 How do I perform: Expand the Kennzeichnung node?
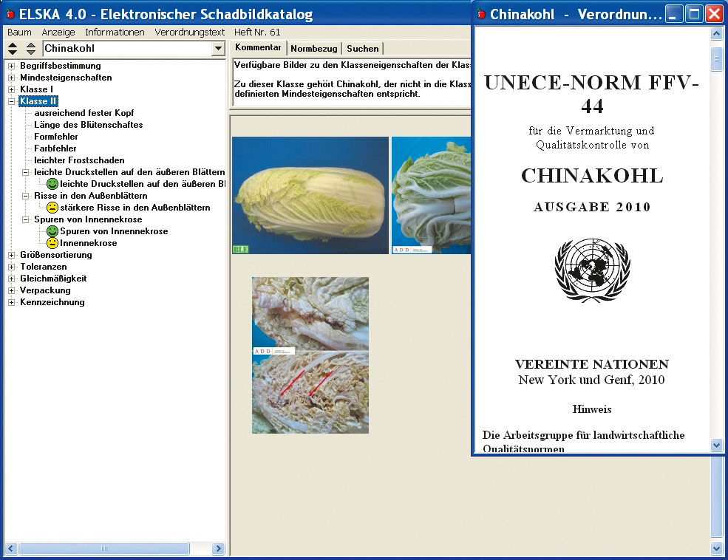point(12,302)
